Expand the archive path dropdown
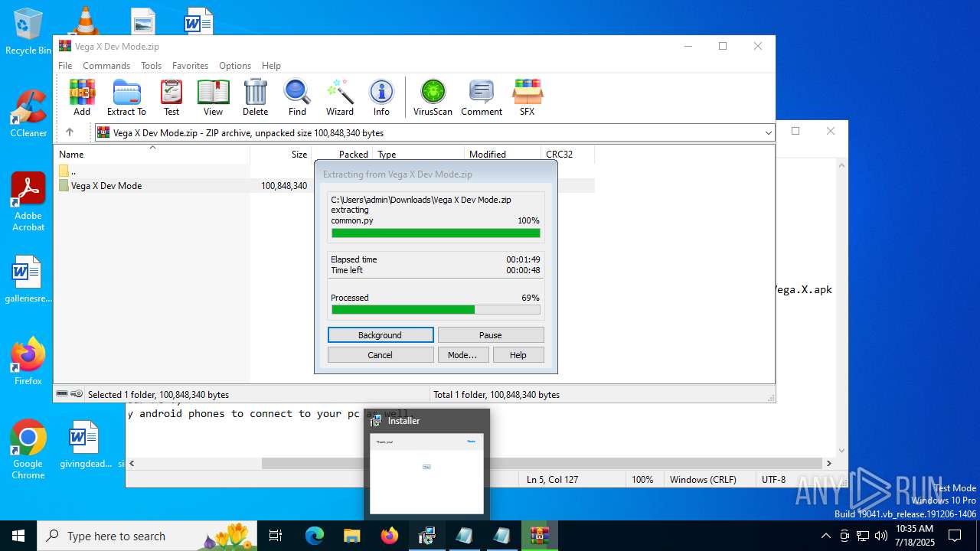The image size is (980, 551). 768,133
